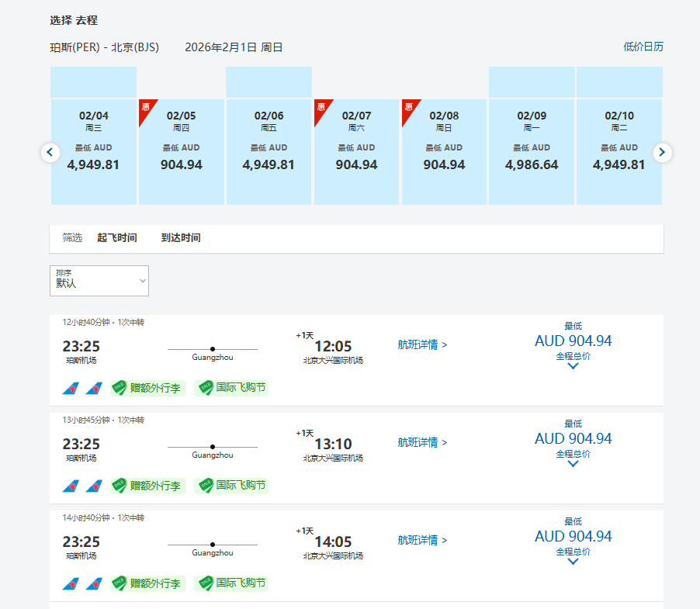Open the 排序 默认 sort dropdown
The width and height of the screenshot is (700, 609).
99,281
